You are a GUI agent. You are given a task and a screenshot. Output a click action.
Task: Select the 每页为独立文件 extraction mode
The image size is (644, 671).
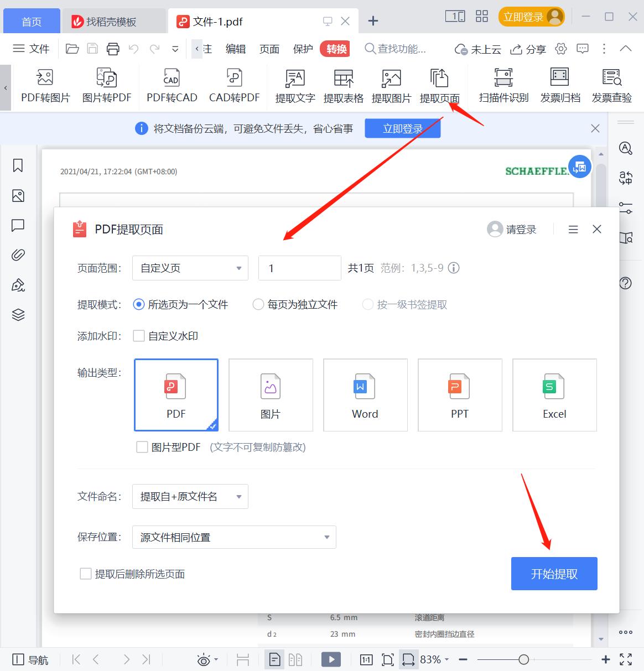(258, 304)
